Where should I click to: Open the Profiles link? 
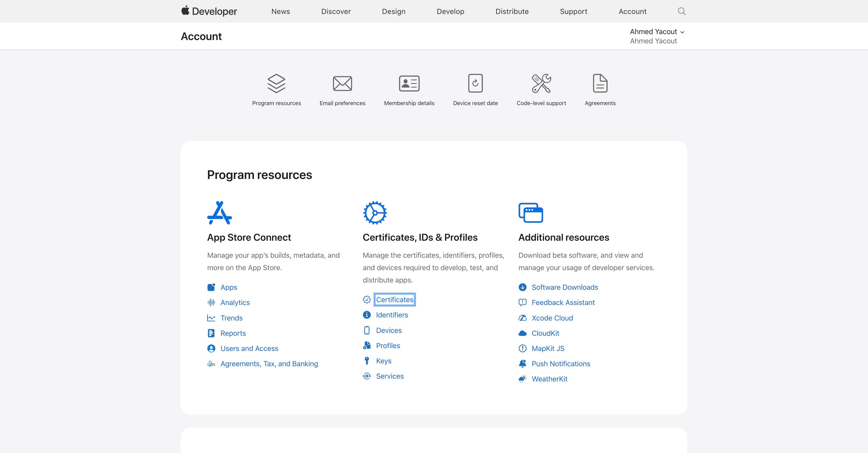388,346
